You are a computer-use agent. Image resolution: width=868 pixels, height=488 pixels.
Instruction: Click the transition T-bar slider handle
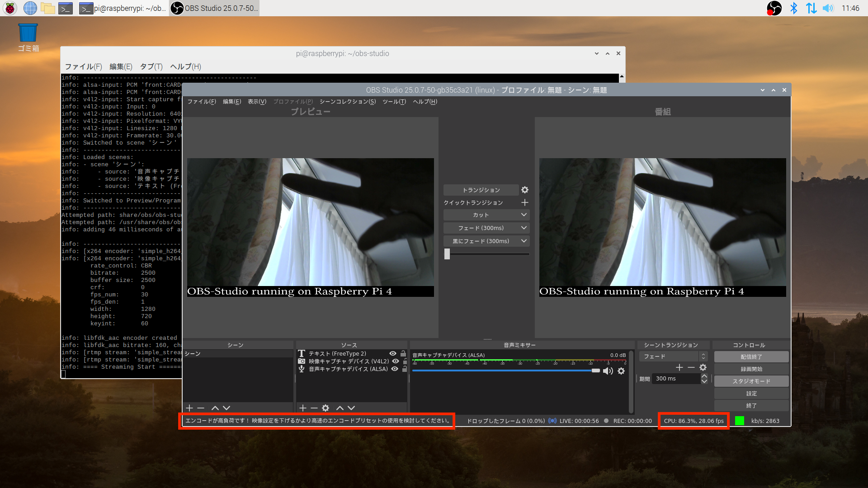tap(447, 254)
